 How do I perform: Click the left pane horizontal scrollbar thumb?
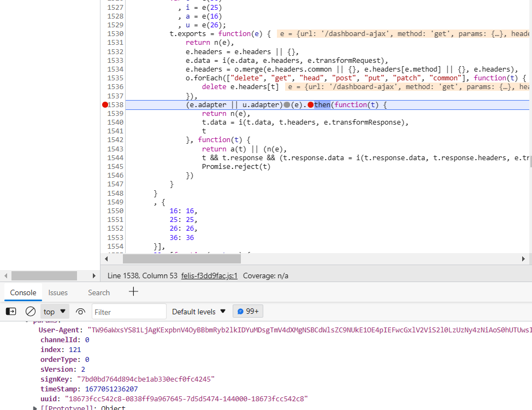coord(44,276)
